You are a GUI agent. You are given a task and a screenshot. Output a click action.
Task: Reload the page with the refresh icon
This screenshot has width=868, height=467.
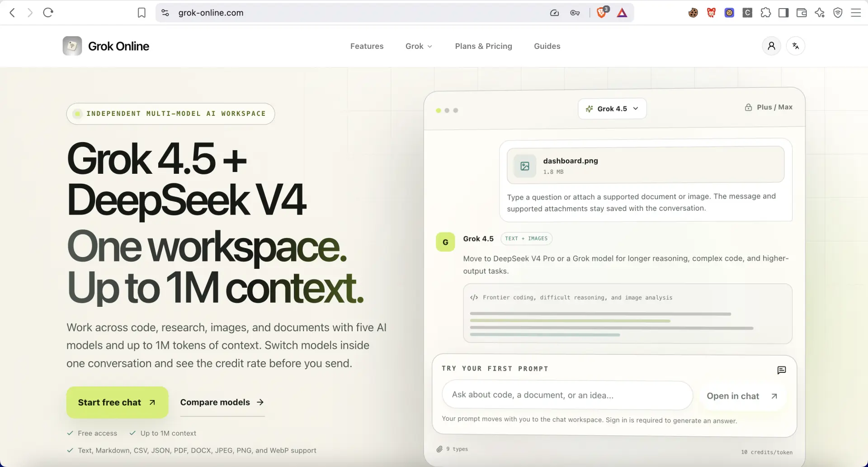[x=48, y=13]
